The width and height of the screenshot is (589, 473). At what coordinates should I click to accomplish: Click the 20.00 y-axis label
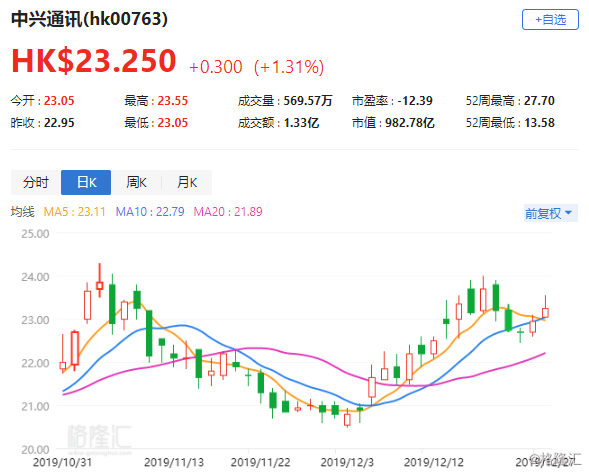pos(35,450)
